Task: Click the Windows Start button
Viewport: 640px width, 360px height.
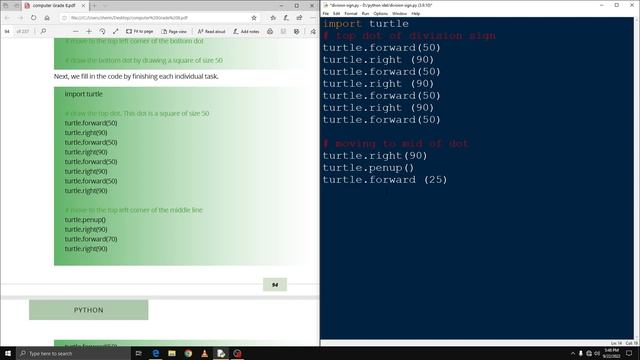Action: click(8, 353)
